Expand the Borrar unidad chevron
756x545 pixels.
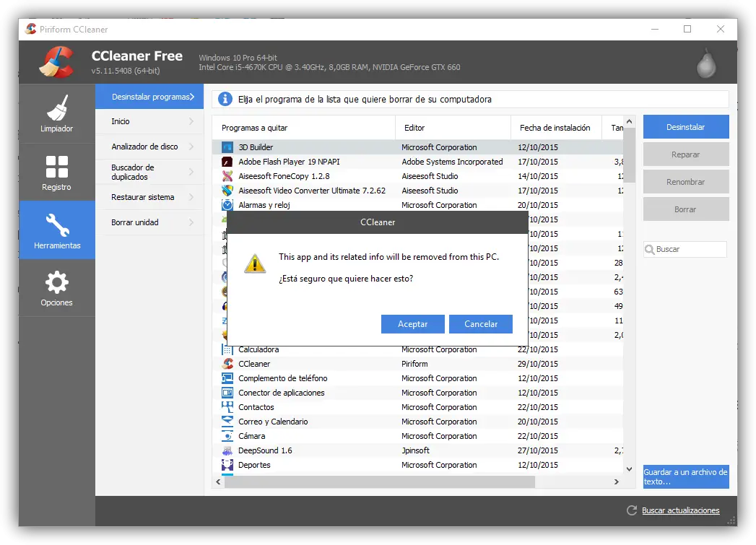191,222
